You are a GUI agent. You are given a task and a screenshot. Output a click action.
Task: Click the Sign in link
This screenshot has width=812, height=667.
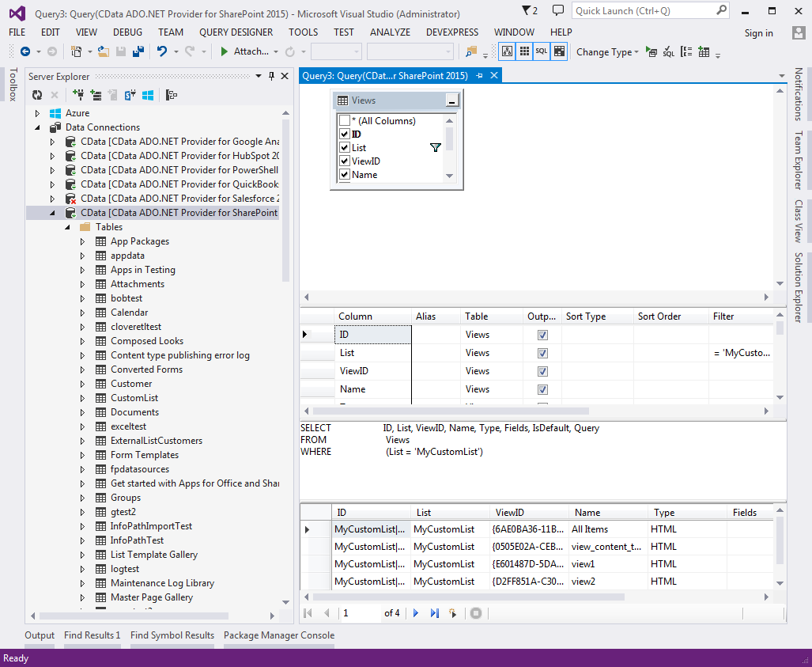click(758, 32)
